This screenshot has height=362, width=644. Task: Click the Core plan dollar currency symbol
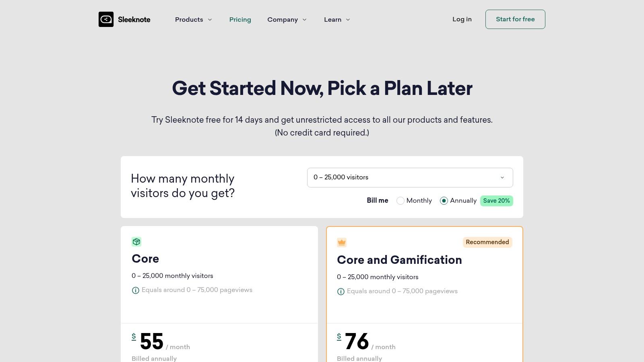tap(134, 337)
